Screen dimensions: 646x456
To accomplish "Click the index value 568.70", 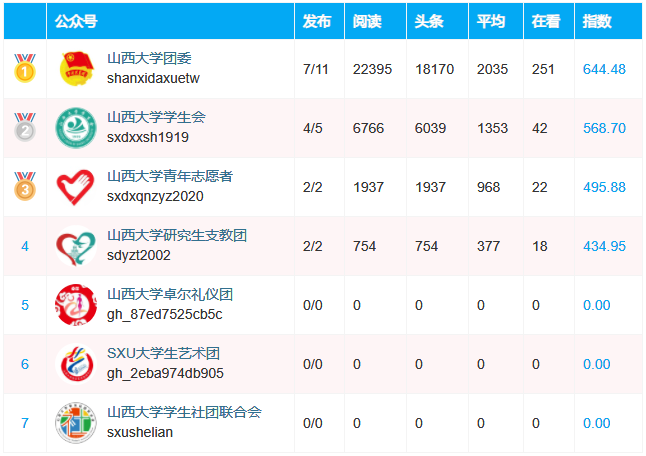I will point(604,128).
